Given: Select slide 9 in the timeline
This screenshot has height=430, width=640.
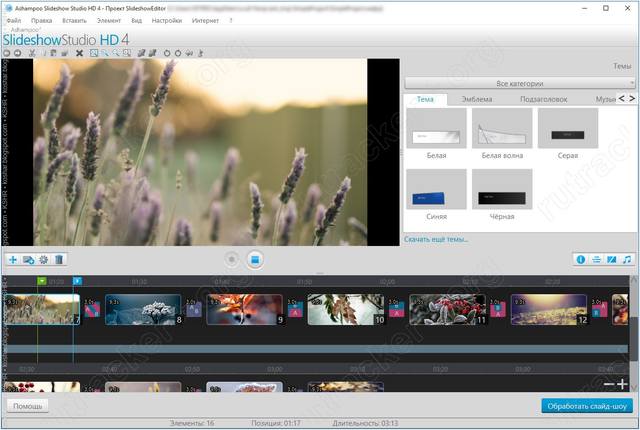Looking at the screenshot, I should pos(244,310).
